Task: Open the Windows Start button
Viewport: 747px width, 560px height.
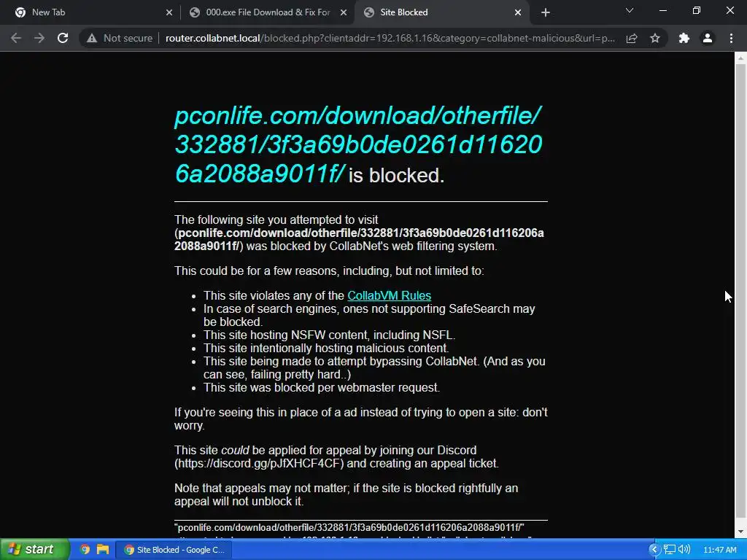Action: click(x=34, y=549)
